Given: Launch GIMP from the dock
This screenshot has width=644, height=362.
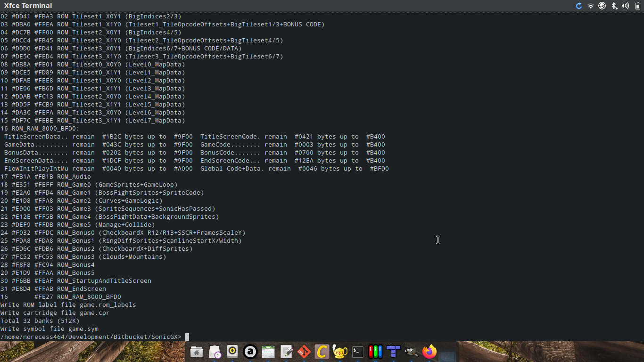Looking at the screenshot, I should [x=411, y=352].
